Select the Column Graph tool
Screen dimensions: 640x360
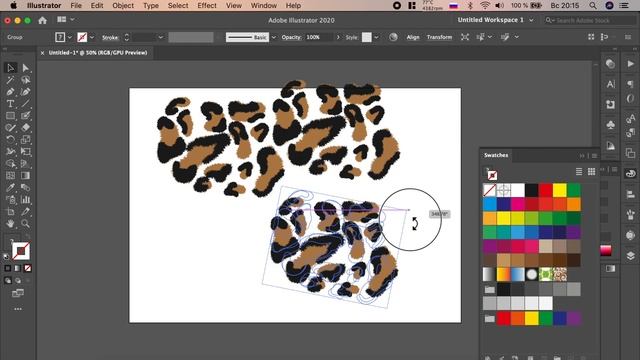tap(25, 200)
